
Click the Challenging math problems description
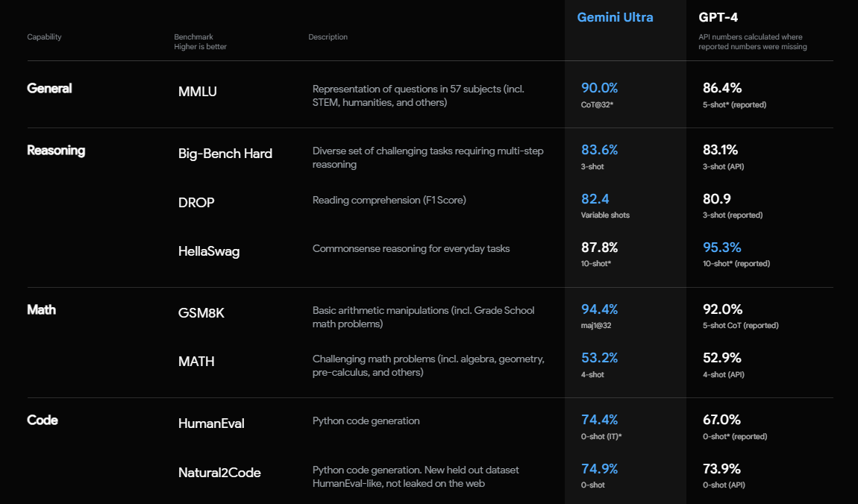pos(428,366)
